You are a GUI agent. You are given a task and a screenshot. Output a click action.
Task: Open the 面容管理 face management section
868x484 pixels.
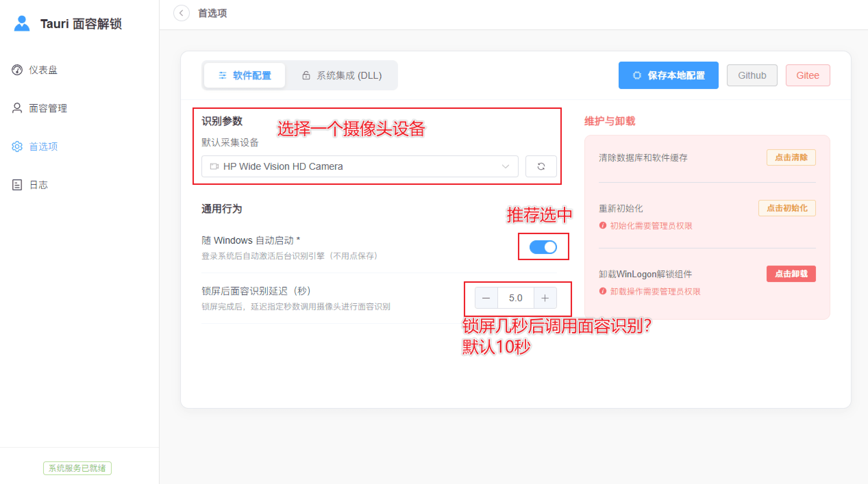[x=48, y=108]
